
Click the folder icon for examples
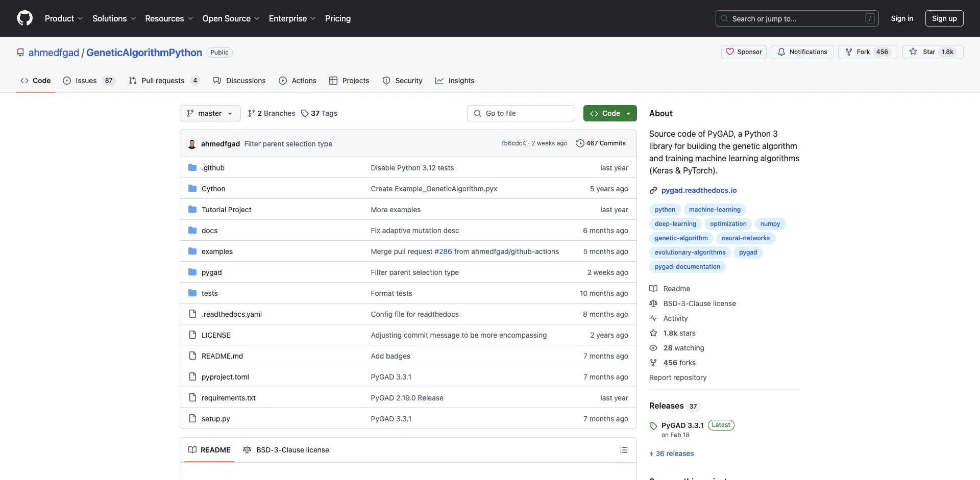[192, 251]
